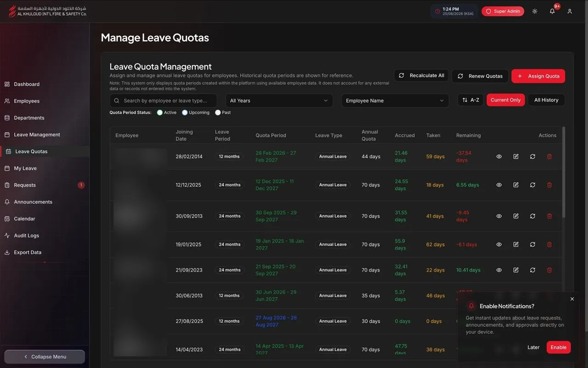This screenshot has height=368, width=588.
Task: Open Departments sidebar item
Action: [x=45, y=118]
